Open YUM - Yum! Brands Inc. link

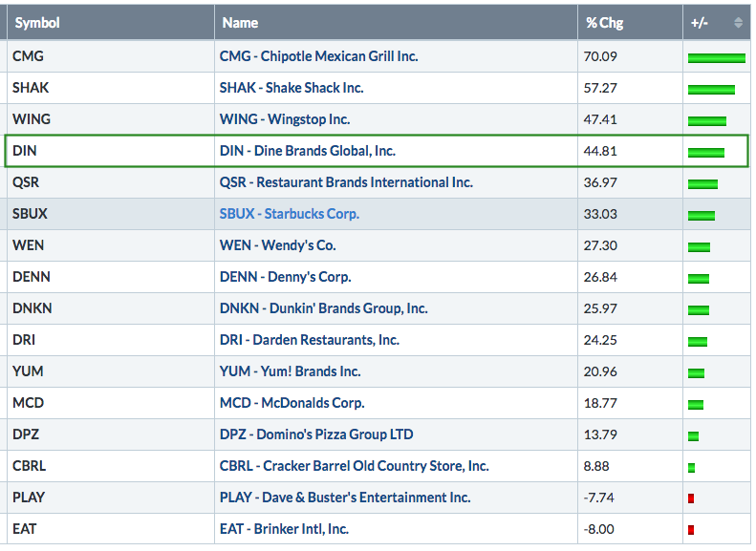pos(290,371)
